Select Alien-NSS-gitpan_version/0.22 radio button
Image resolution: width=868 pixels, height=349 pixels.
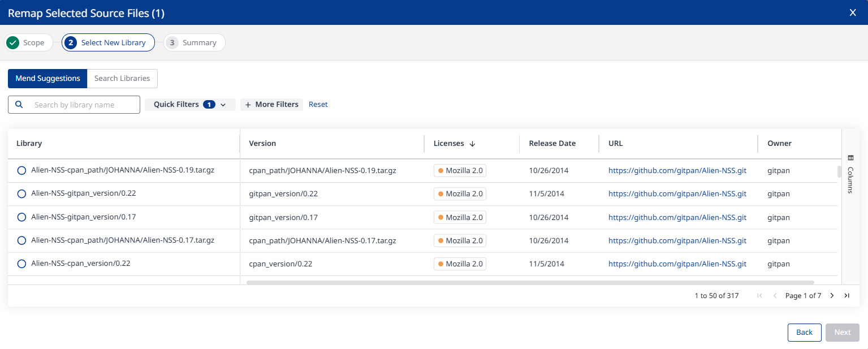pyautogui.click(x=21, y=194)
